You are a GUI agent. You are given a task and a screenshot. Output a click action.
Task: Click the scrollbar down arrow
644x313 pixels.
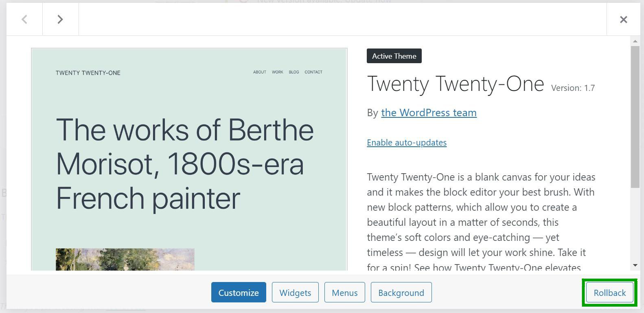tap(635, 265)
